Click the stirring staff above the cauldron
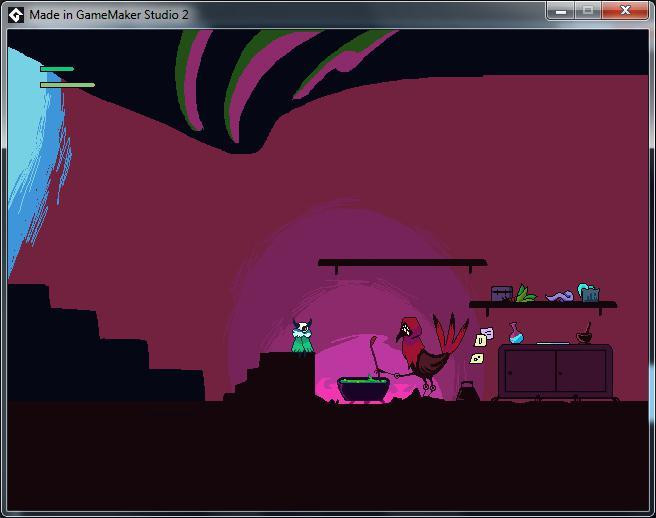The width and height of the screenshot is (656, 518). [373, 355]
